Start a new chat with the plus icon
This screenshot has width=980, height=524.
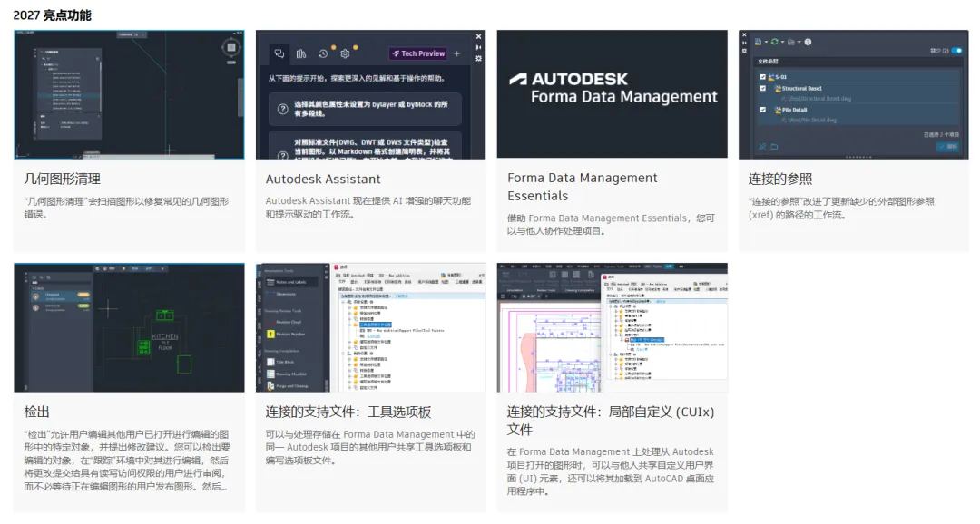coord(456,53)
